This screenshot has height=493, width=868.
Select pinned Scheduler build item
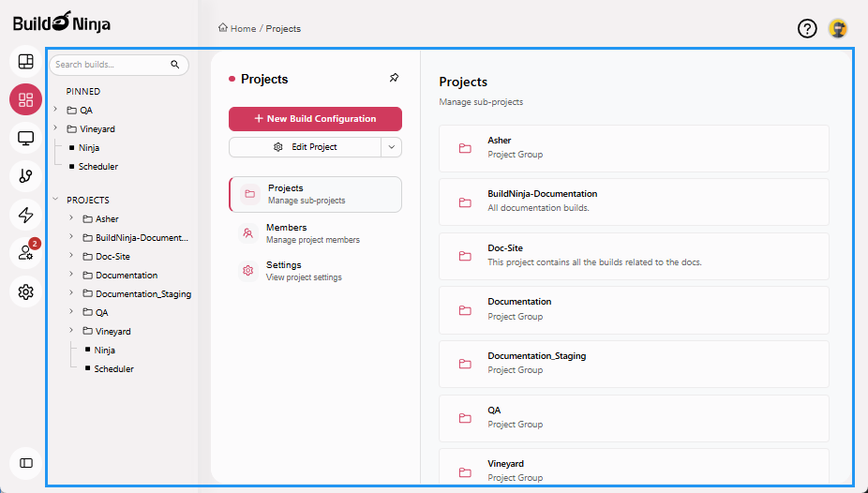point(98,167)
